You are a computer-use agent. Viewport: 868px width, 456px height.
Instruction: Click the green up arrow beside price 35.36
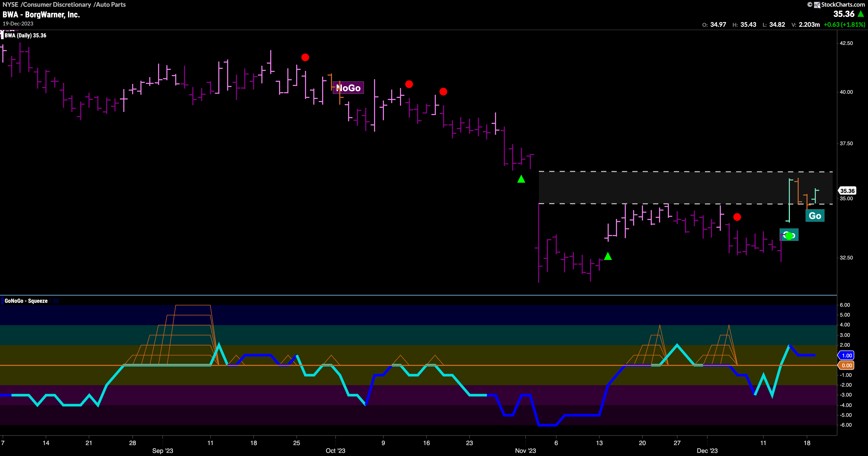[861, 14]
